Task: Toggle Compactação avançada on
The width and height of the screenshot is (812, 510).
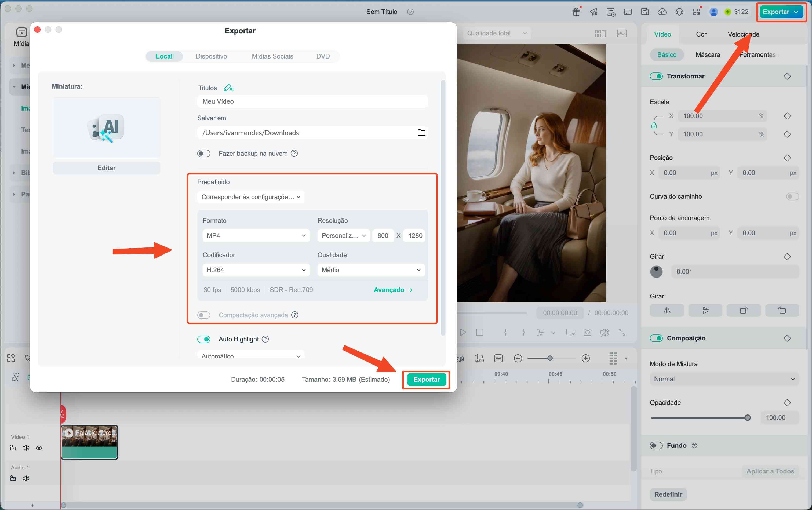Action: coord(204,315)
